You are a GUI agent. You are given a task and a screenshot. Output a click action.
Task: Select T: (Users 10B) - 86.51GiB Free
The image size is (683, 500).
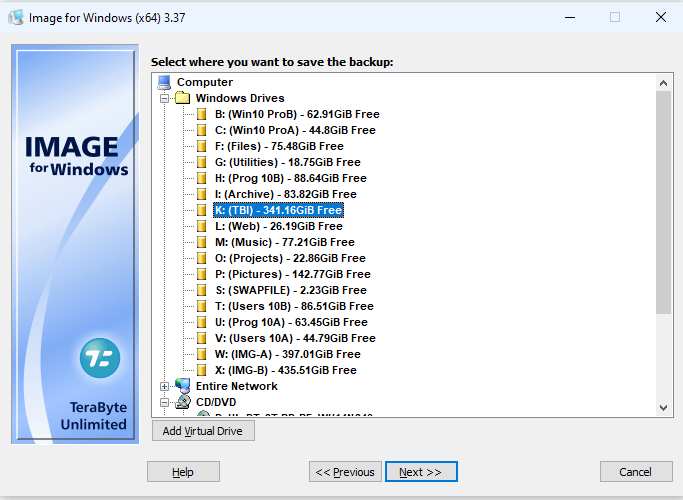pos(294,306)
